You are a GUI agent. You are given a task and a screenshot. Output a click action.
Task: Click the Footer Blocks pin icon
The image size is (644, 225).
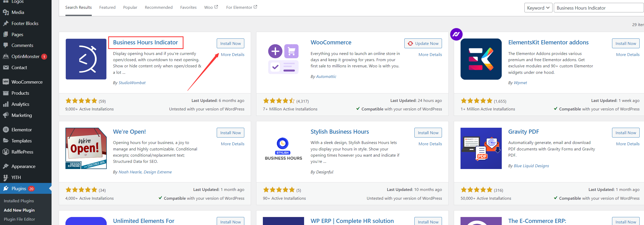click(x=6, y=23)
